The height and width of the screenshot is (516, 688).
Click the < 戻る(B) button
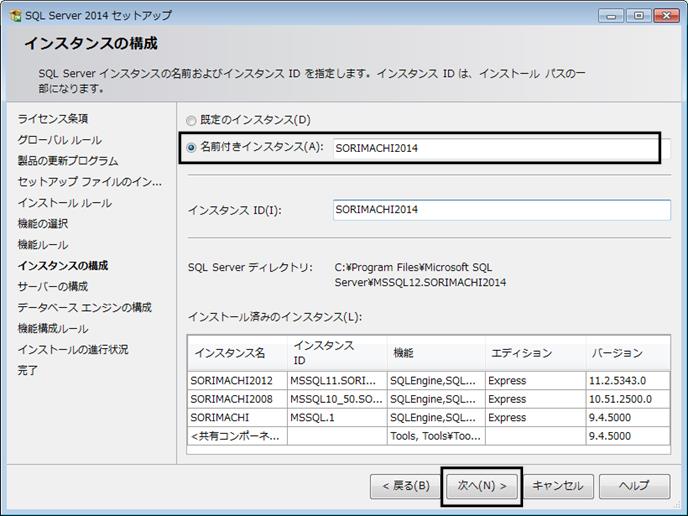(406, 486)
